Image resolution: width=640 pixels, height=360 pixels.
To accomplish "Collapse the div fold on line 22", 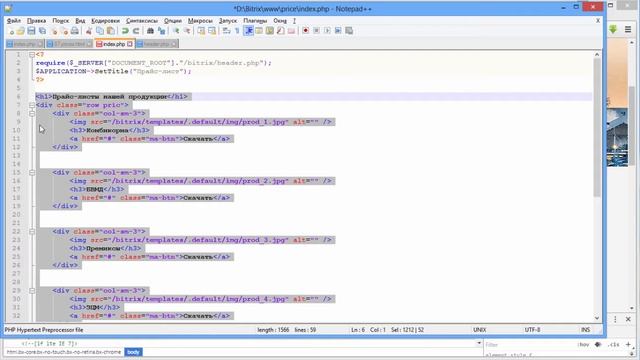I will 32,231.
